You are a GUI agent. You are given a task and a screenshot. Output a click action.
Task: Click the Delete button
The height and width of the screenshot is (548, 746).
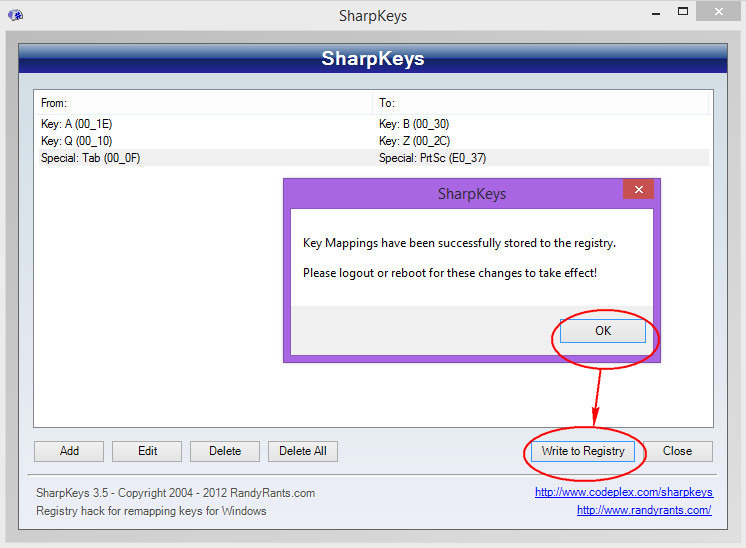(x=225, y=451)
